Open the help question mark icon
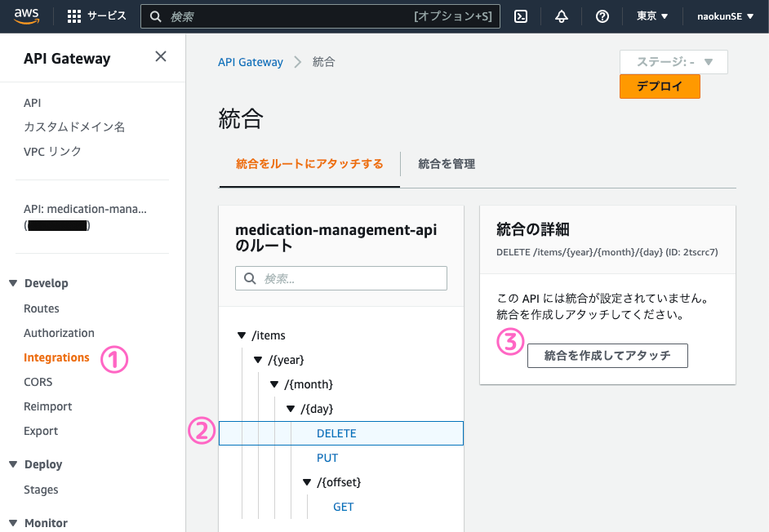Viewport: 769px width, 532px height. click(602, 16)
